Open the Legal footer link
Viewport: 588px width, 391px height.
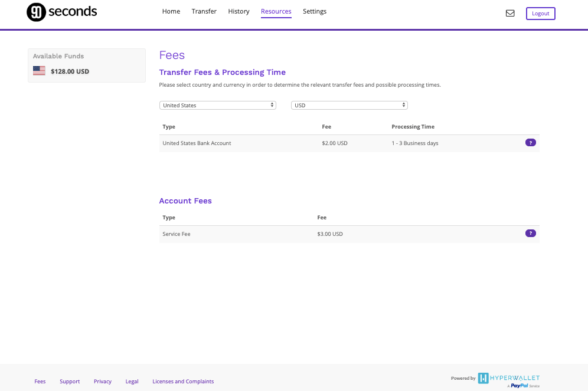pos(132,382)
